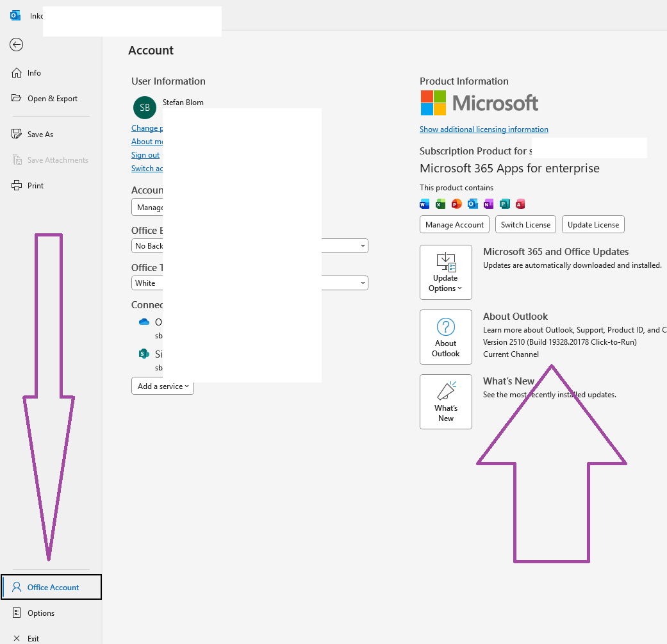
Task: Click the Options settings icon
Action: [17, 613]
